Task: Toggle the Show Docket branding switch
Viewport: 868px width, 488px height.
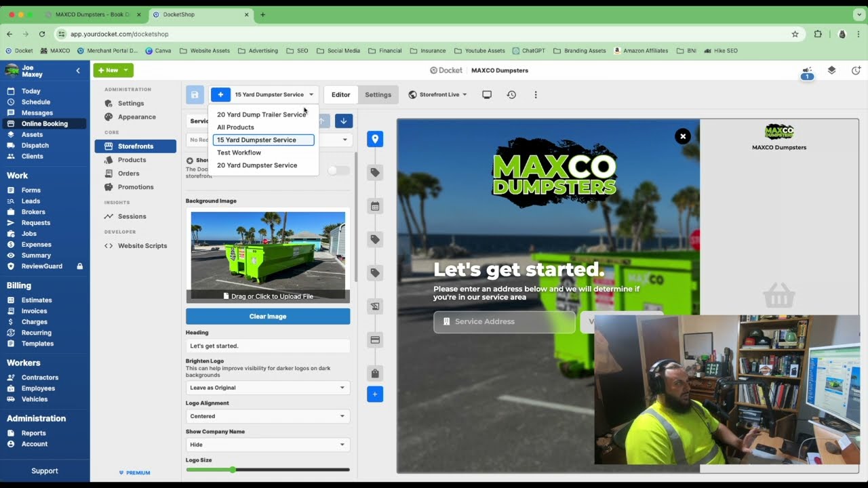Action: pyautogui.click(x=338, y=171)
